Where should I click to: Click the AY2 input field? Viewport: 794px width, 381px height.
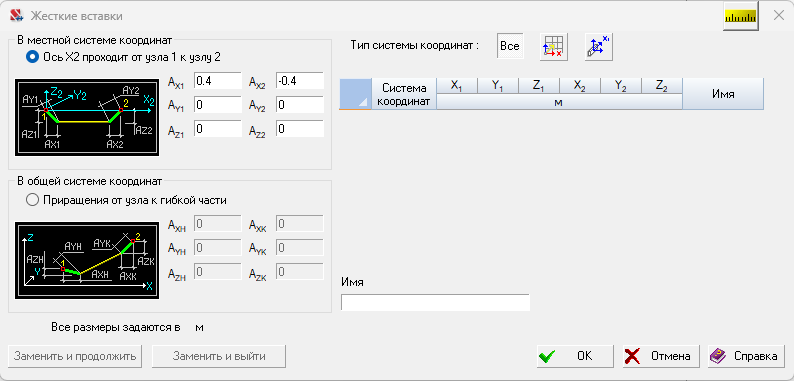tap(299, 105)
